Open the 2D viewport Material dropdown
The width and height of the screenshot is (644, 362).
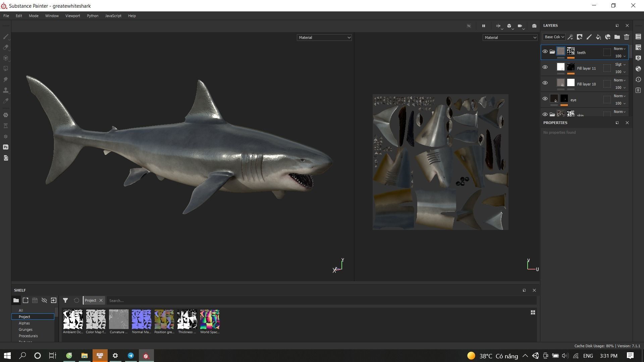[x=510, y=38]
